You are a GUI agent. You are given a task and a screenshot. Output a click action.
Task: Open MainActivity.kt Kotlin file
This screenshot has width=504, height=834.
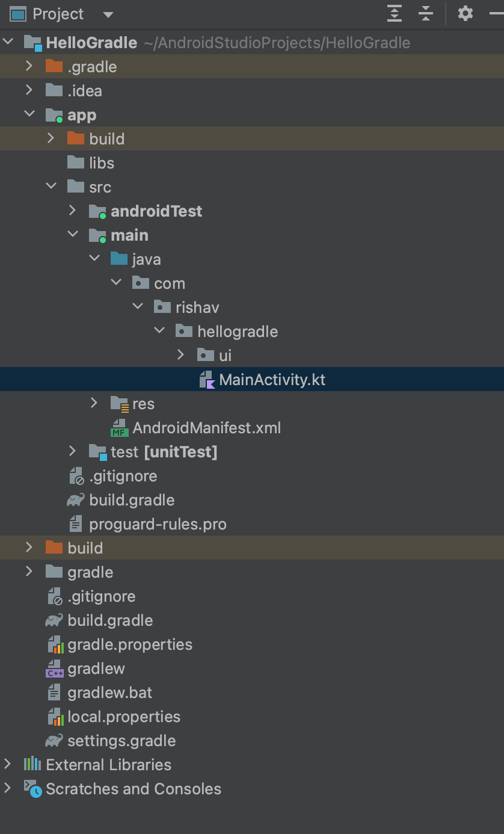click(271, 380)
